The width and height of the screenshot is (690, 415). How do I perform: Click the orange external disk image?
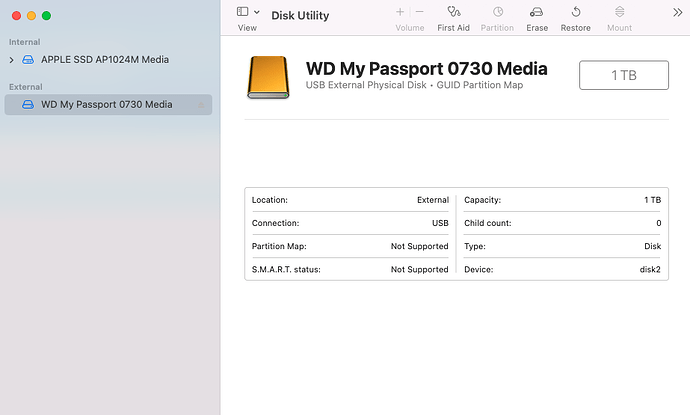268,77
